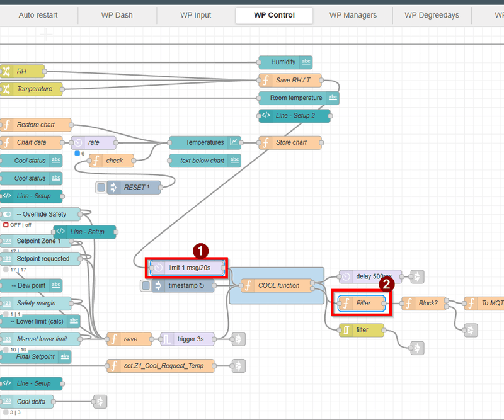Select the Store chart function node
The image size is (504, 420).
click(x=290, y=142)
